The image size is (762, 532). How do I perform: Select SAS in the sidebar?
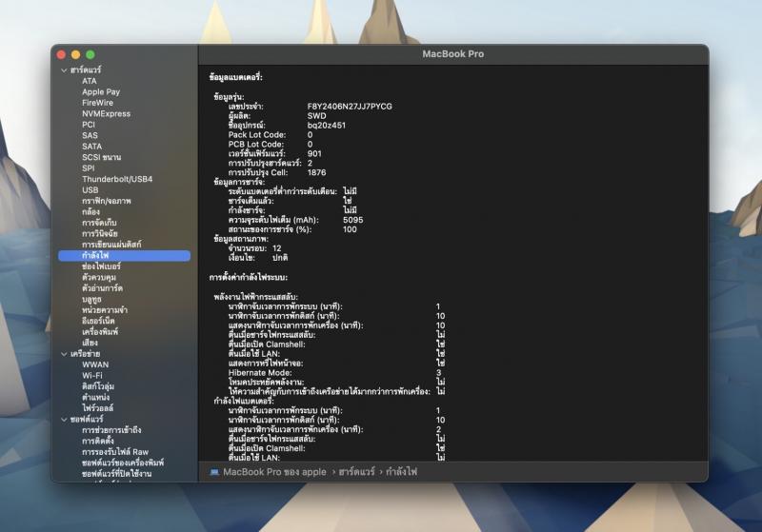pyautogui.click(x=90, y=135)
